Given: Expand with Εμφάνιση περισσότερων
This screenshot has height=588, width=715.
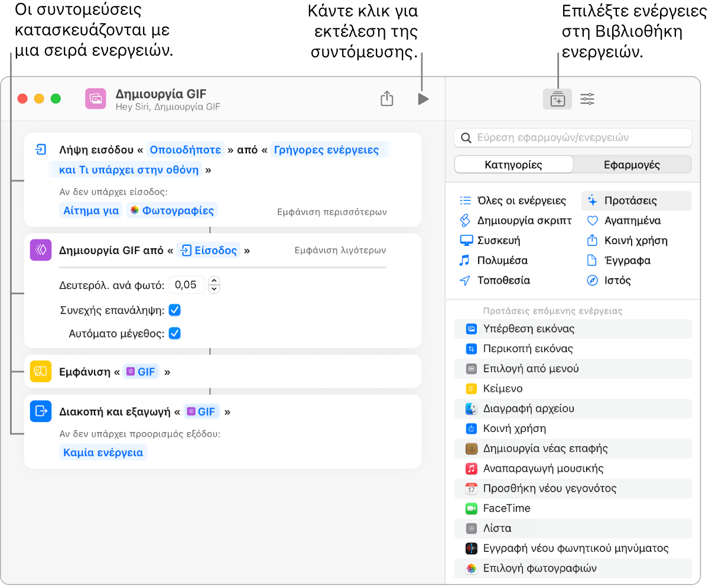Looking at the screenshot, I should [x=331, y=212].
